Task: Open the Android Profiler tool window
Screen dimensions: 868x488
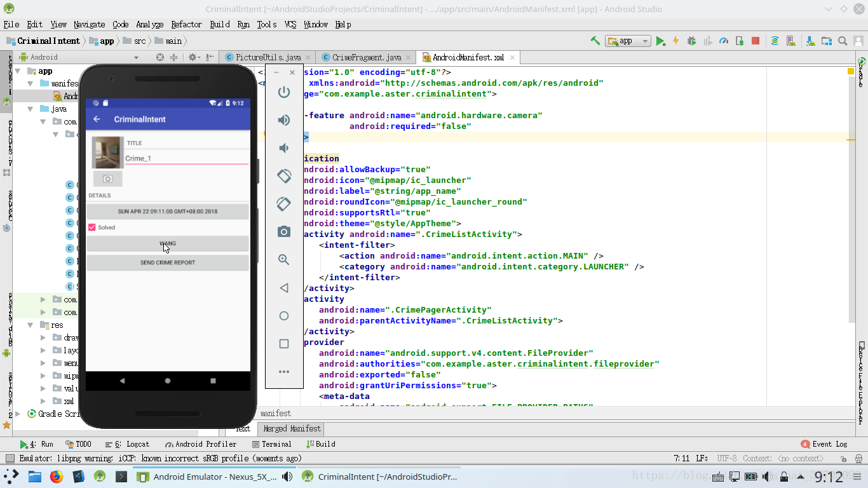Action: pos(201,444)
